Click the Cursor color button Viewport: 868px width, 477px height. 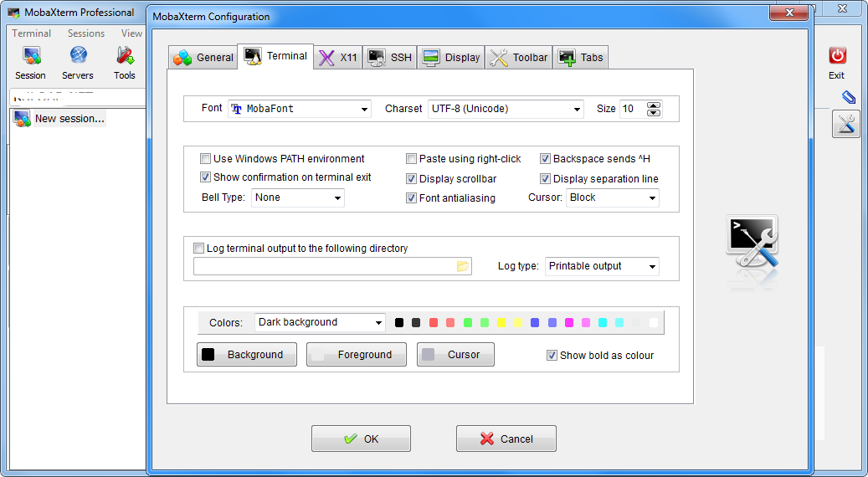tap(455, 355)
